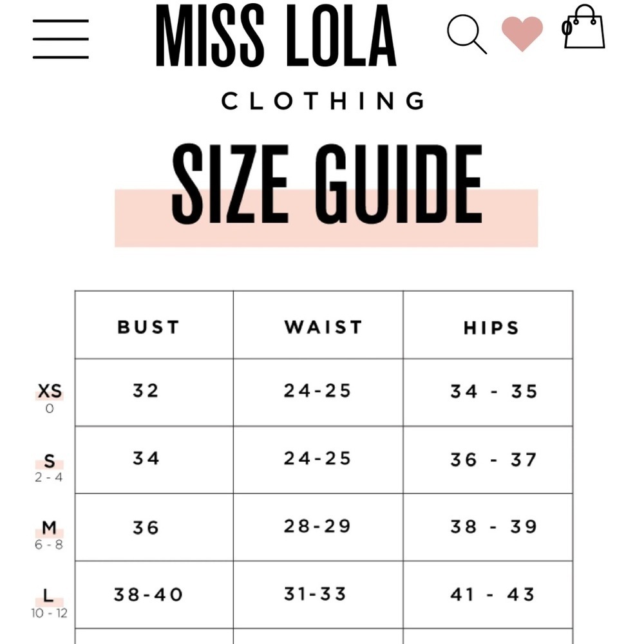The height and width of the screenshot is (644, 644).
Task: Select the WAIST column header
Action: click(x=323, y=327)
